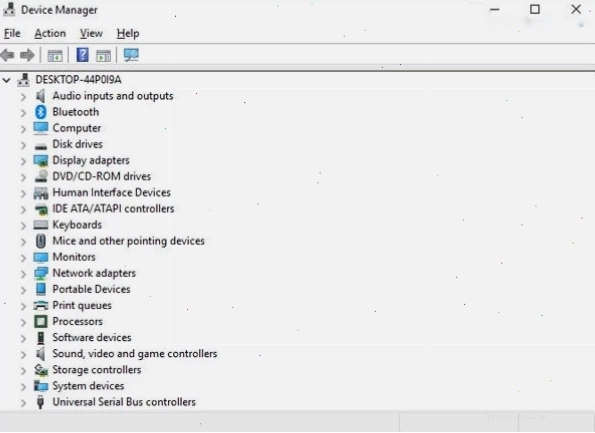595x433 pixels.
Task: Expand Audio inputs and outputs
Action: (24, 97)
